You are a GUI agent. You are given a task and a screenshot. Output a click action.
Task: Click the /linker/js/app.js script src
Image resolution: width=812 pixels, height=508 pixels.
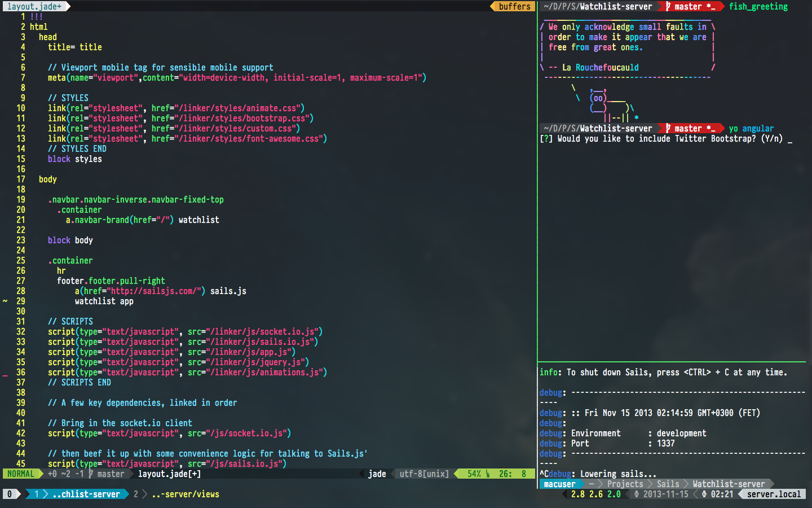[x=248, y=352]
